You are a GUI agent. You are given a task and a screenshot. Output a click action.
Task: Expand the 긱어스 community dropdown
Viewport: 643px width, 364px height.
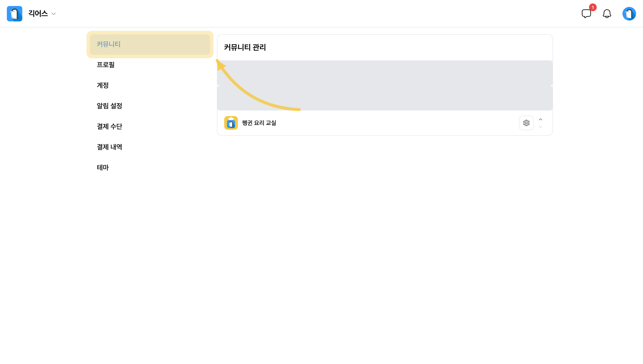pos(54,14)
